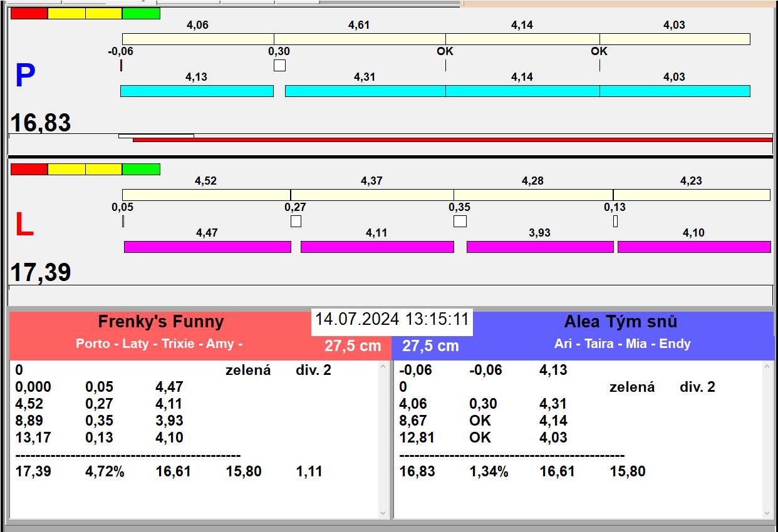This screenshot has width=778, height=532.
Task: Click the red start light in lane P
Action: [x=29, y=13]
